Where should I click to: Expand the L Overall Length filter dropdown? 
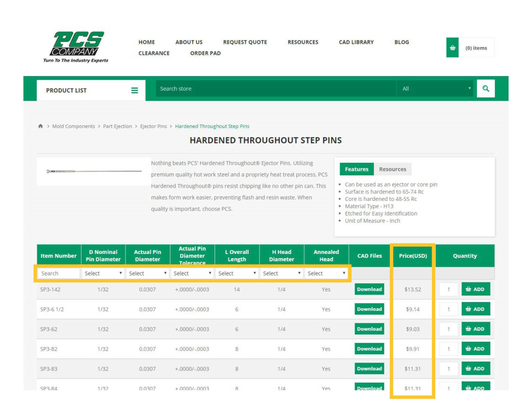pos(237,273)
